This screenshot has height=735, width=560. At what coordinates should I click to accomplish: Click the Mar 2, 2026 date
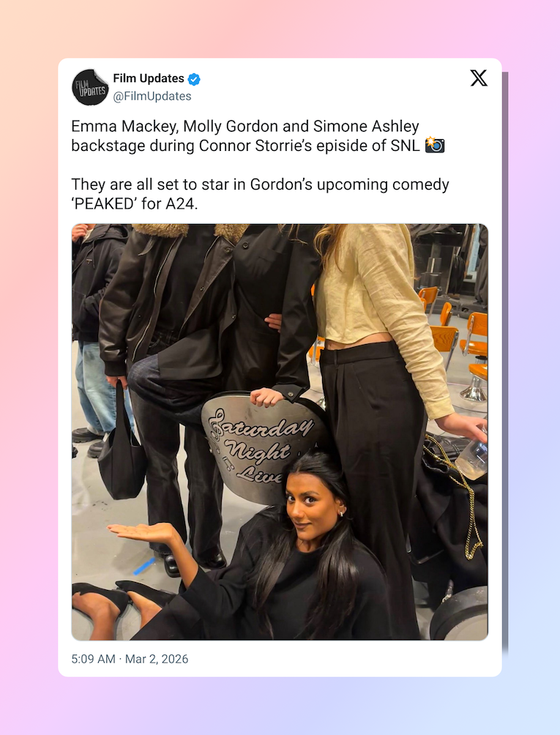pos(157,659)
